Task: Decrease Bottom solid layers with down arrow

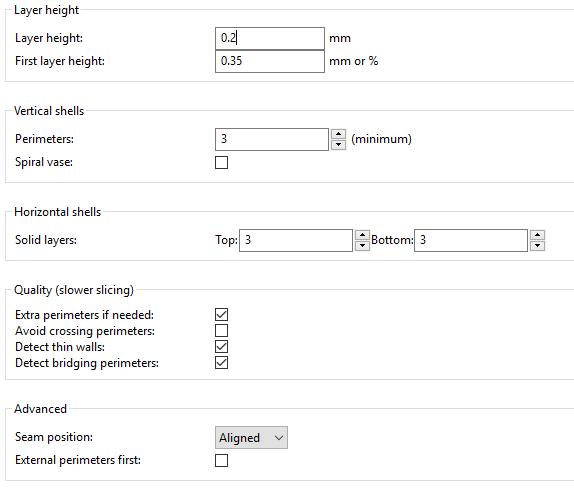Action: click(537, 246)
